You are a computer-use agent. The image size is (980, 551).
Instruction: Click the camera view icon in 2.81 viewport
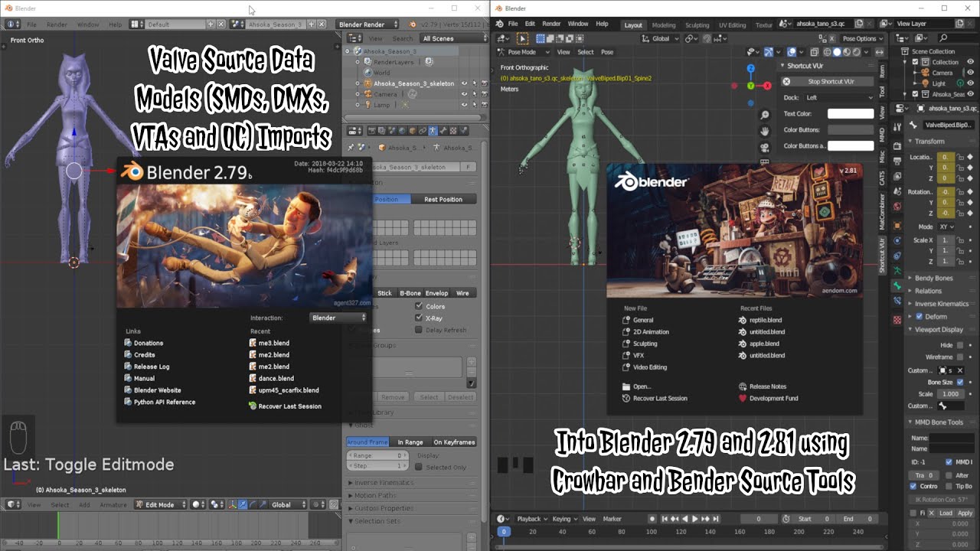pos(764,148)
